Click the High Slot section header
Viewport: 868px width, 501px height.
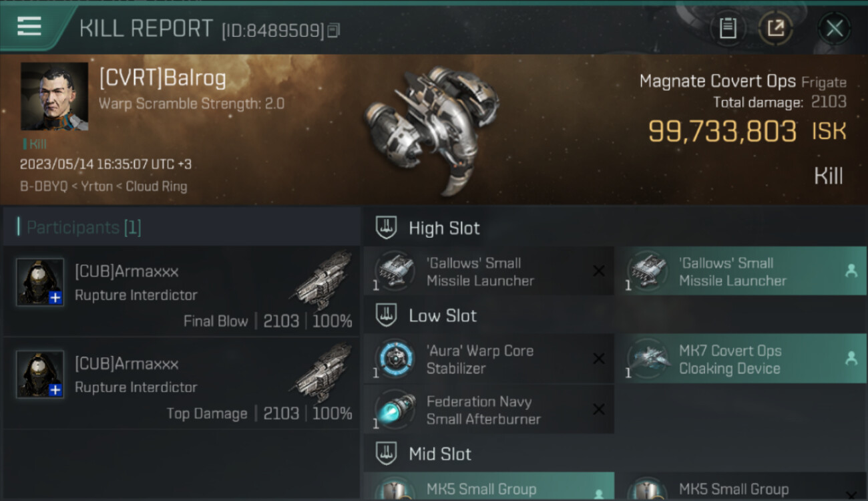[444, 228]
